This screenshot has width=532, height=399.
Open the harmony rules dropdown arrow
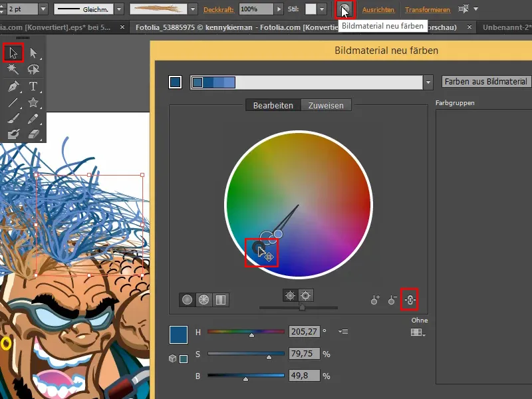tap(428, 82)
